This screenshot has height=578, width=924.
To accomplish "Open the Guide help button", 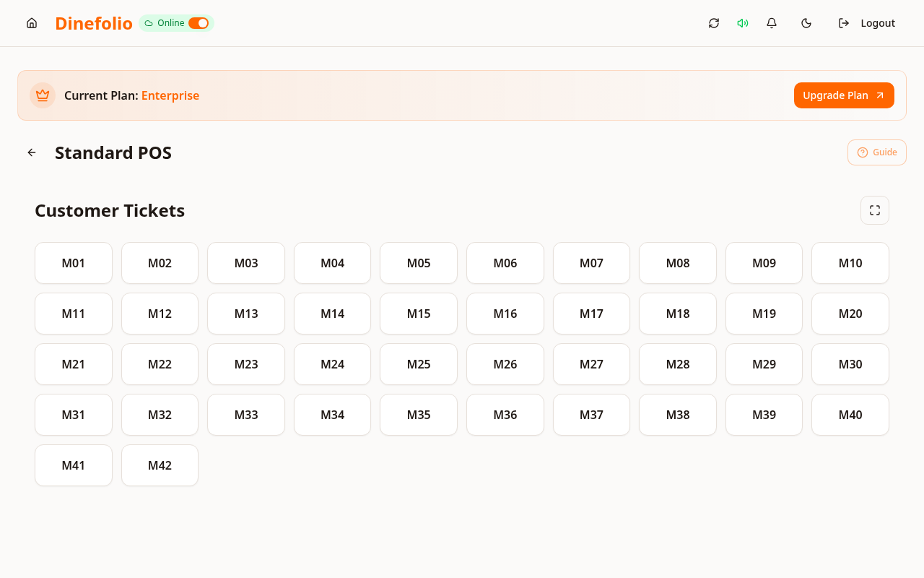I will (877, 152).
